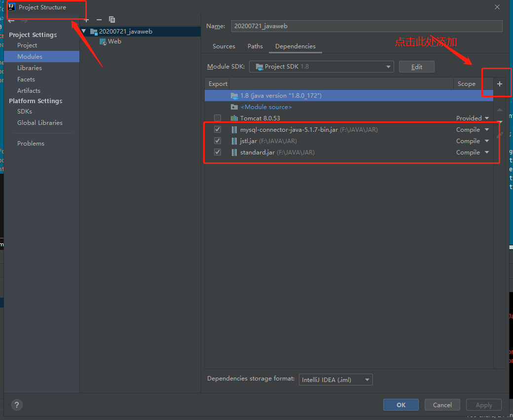Image resolution: width=513 pixels, height=420 pixels.
Task: Click the Apply button
Action: pos(484,405)
